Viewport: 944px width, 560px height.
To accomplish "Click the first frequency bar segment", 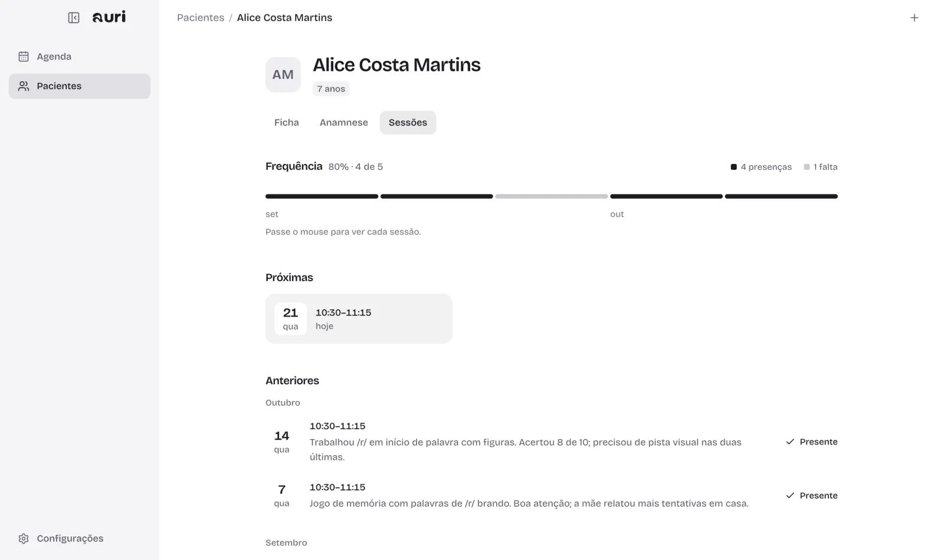I will tap(322, 196).
